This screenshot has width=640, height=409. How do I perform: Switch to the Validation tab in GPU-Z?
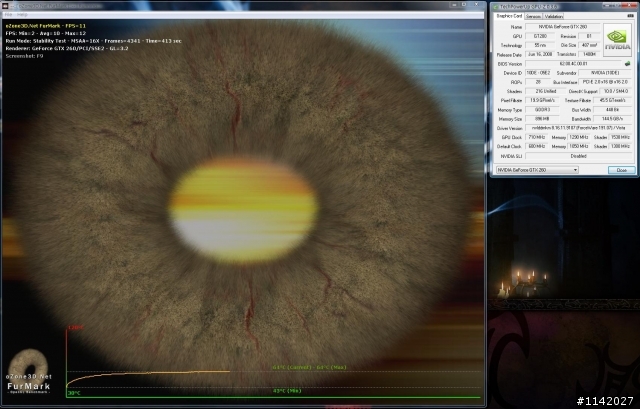553,16
